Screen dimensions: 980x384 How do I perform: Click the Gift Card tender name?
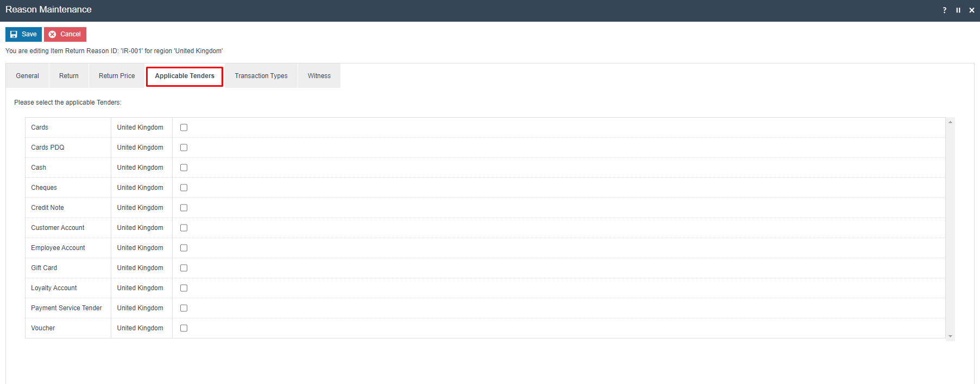(x=44, y=268)
